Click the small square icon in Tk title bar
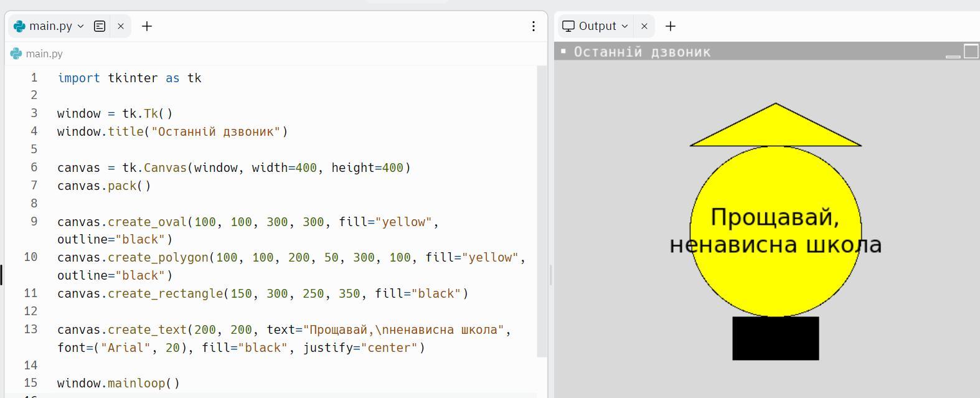The height and width of the screenshot is (398, 980). [563, 51]
